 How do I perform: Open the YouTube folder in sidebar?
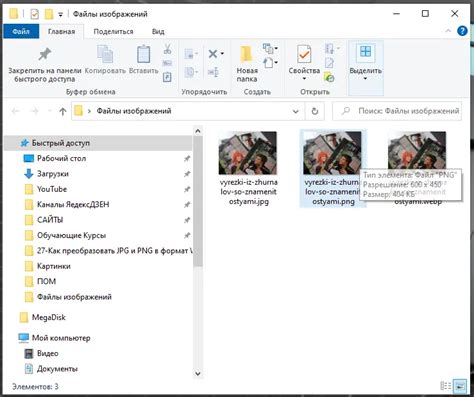[98, 189]
